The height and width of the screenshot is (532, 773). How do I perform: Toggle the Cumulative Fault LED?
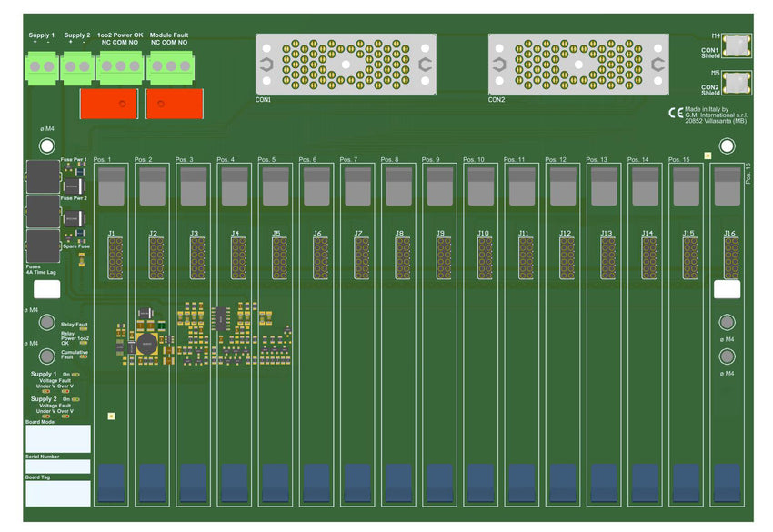[83, 357]
